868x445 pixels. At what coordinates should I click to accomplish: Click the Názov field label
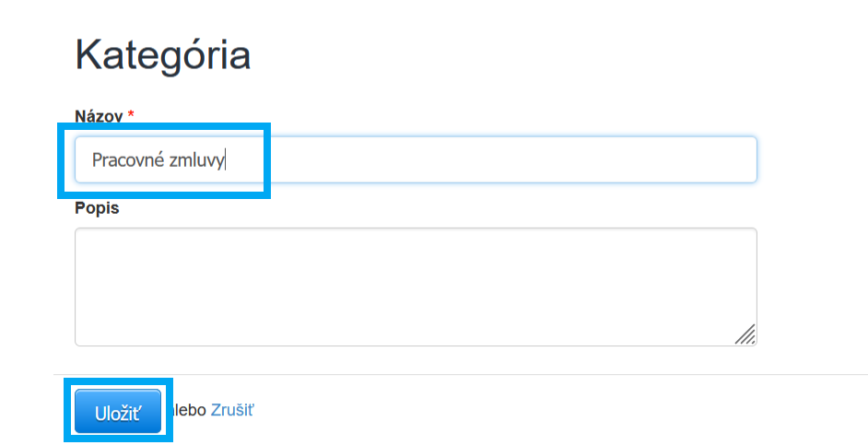[x=100, y=115]
